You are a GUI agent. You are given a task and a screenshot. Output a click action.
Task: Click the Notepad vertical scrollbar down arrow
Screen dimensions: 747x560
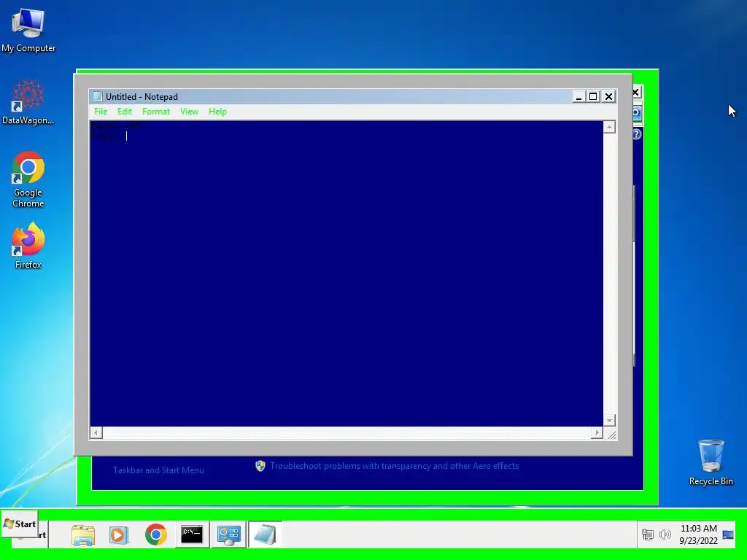click(609, 421)
